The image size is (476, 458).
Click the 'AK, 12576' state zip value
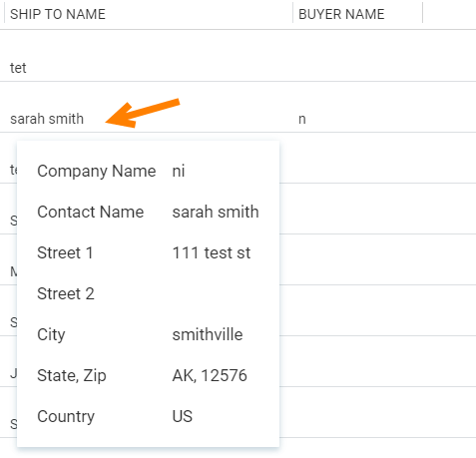(210, 375)
